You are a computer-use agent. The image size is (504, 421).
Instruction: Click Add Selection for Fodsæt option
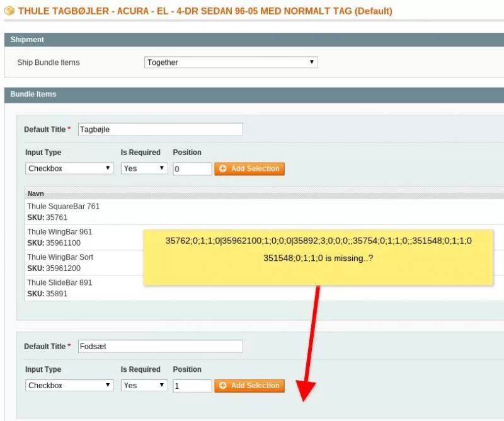pyautogui.click(x=249, y=385)
